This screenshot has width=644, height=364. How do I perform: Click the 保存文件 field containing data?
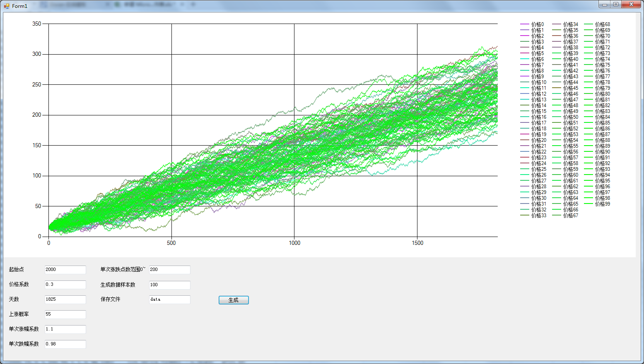click(x=170, y=299)
